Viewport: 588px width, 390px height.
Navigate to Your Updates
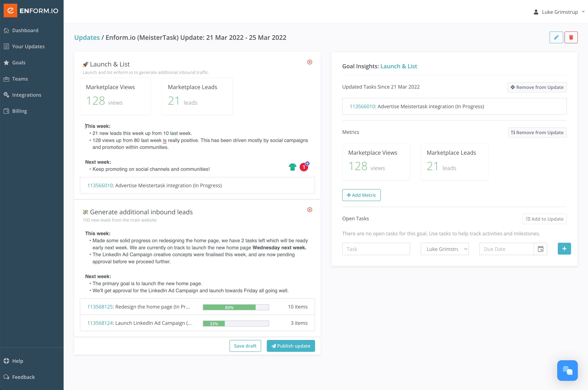(x=28, y=46)
